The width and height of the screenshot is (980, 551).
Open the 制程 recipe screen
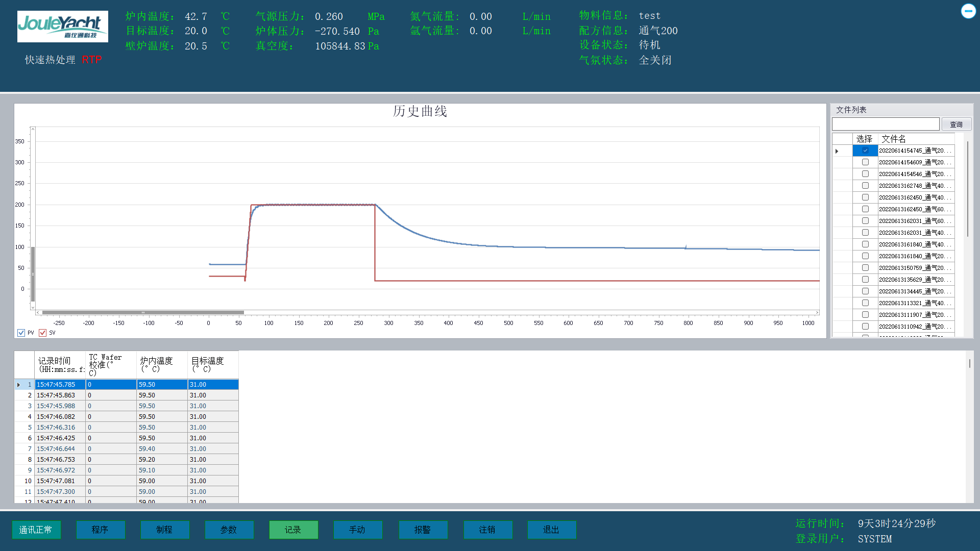165,530
